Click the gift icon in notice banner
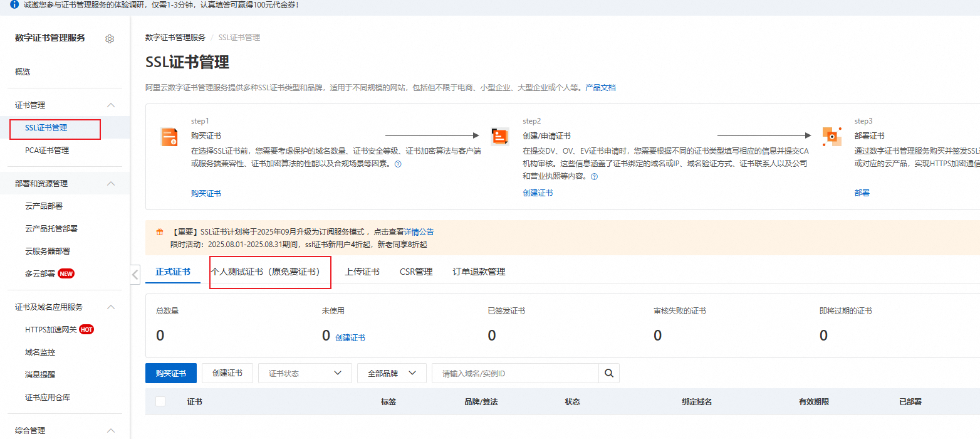Image resolution: width=980 pixels, height=439 pixels. click(160, 232)
